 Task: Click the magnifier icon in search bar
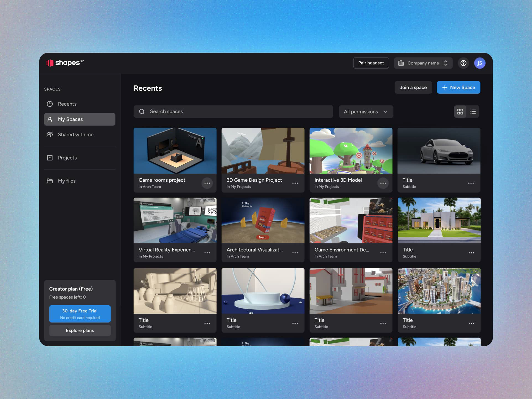[x=142, y=111]
